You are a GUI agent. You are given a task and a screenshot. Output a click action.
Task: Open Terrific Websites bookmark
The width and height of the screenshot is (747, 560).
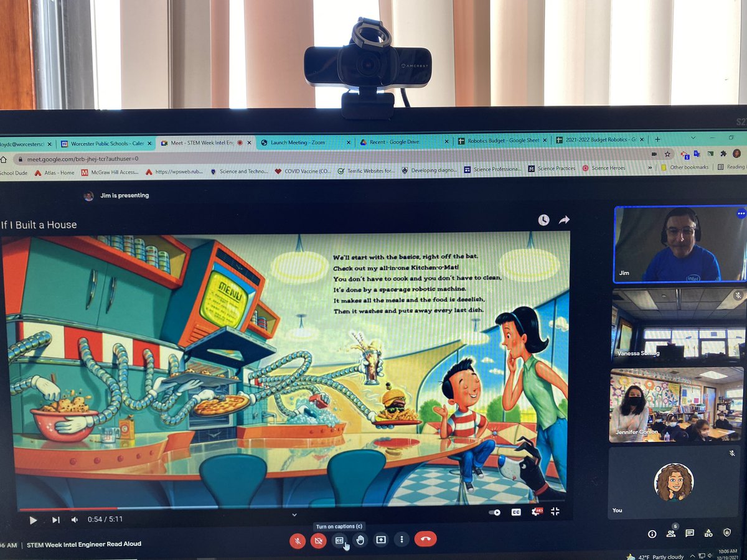click(x=365, y=170)
